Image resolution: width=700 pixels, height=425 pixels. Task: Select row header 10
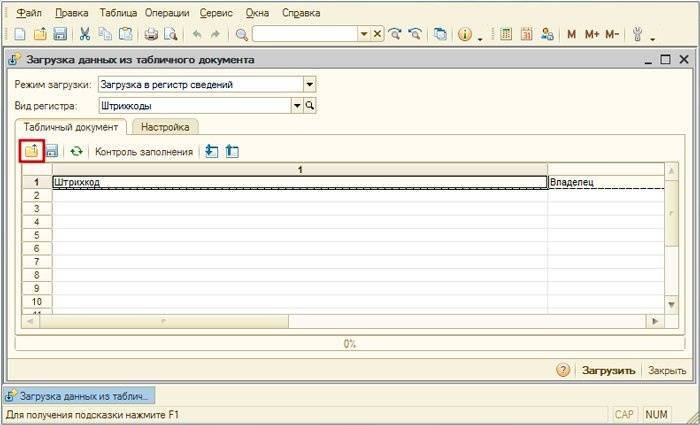tap(37, 301)
